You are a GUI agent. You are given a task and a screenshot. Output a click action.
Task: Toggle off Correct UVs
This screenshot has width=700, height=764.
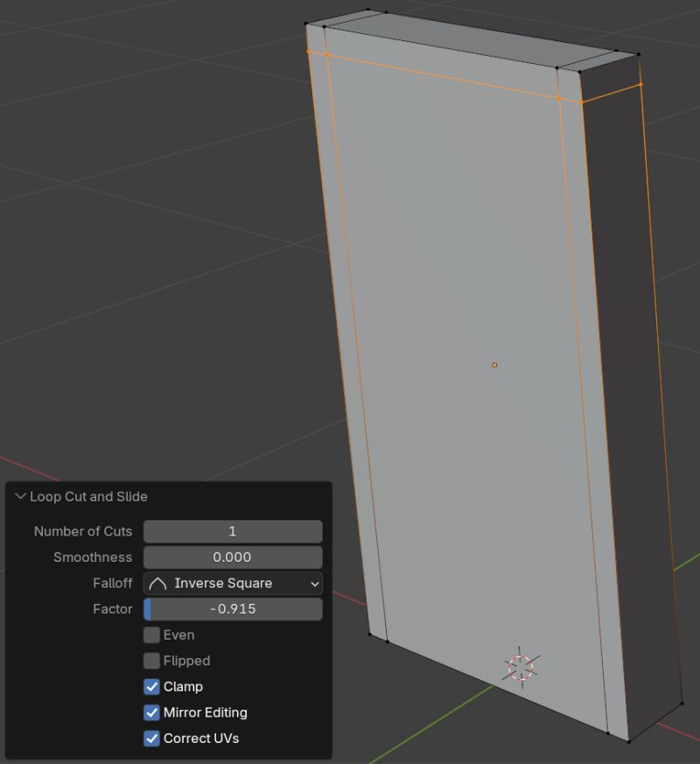tap(152, 738)
